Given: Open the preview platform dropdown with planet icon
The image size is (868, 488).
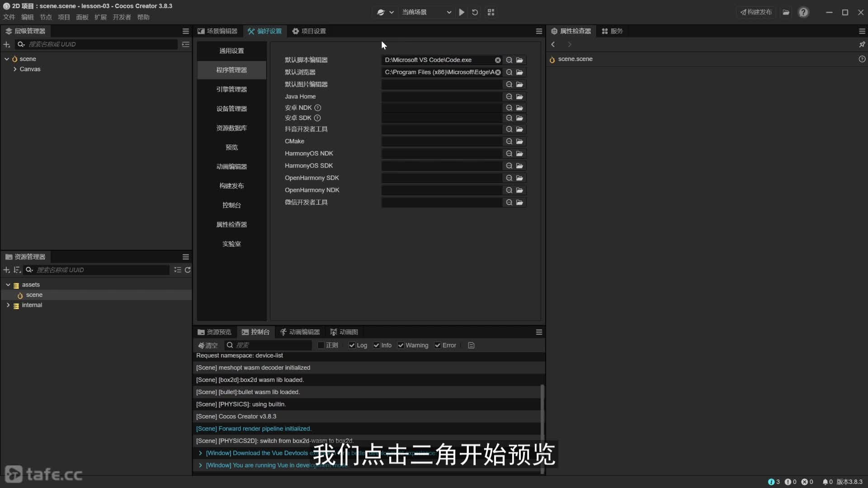Looking at the screenshot, I should (x=385, y=12).
